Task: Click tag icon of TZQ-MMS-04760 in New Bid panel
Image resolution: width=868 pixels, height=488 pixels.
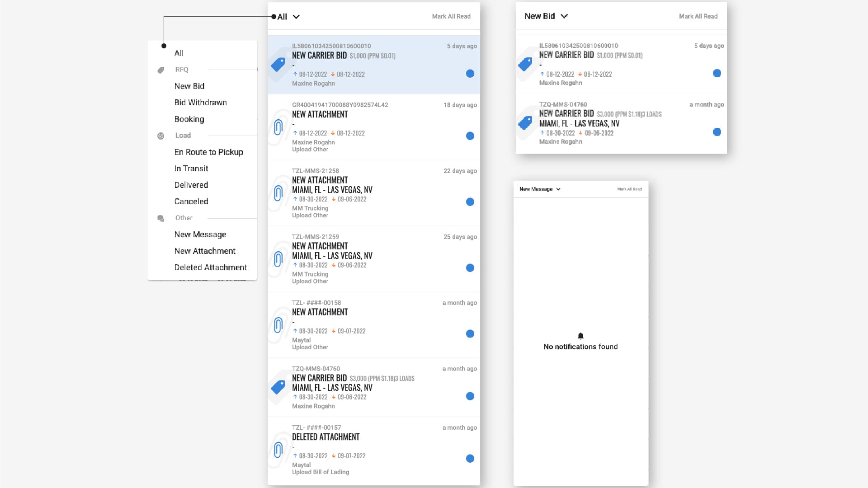Action: pyautogui.click(x=525, y=123)
